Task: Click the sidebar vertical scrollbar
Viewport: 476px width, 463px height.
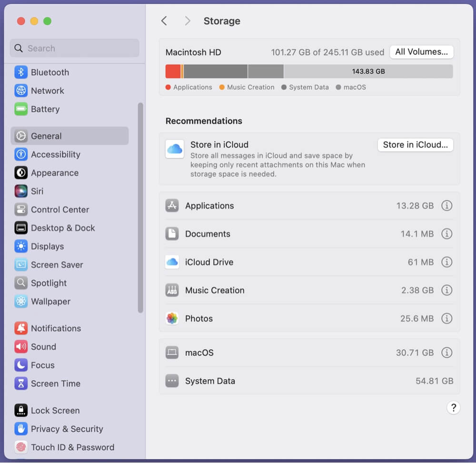Action: [x=140, y=208]
